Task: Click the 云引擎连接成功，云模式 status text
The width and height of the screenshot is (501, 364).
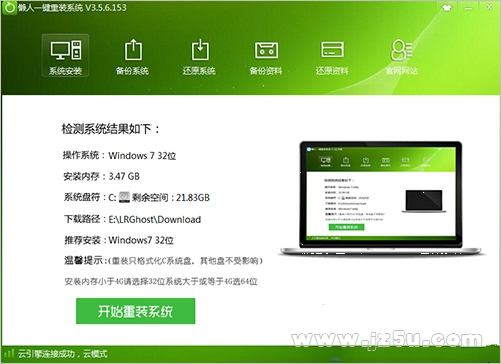Action: [63, 354]
